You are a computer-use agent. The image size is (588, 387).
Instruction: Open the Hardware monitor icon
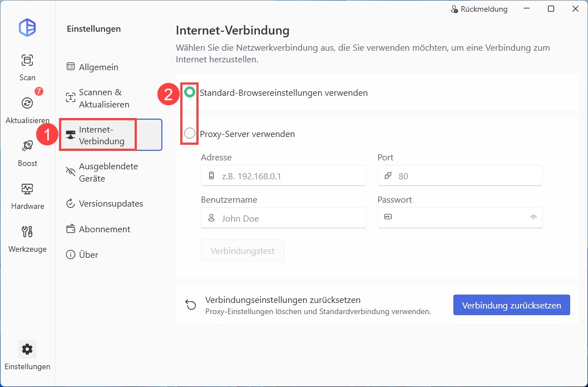point(27,188)
